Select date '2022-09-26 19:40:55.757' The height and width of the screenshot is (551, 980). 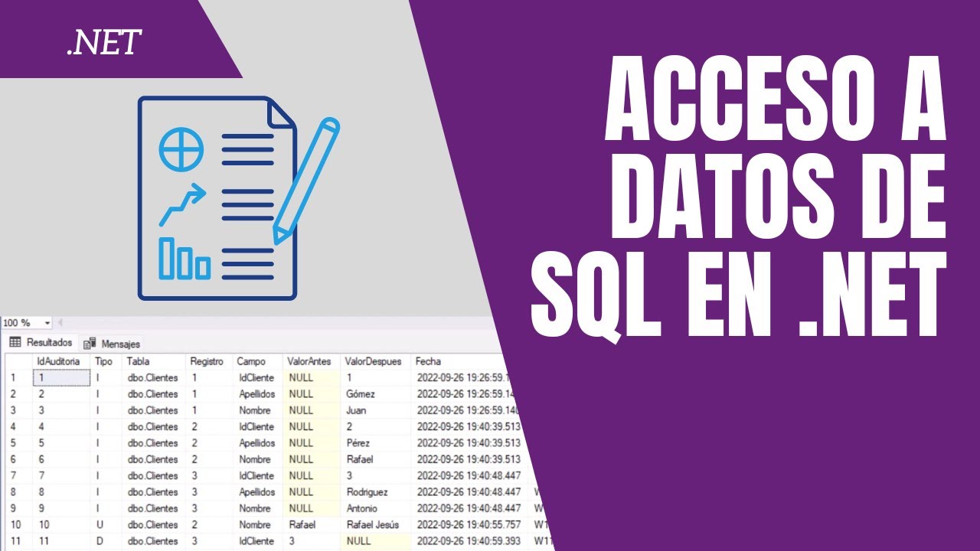pos(469,525)
